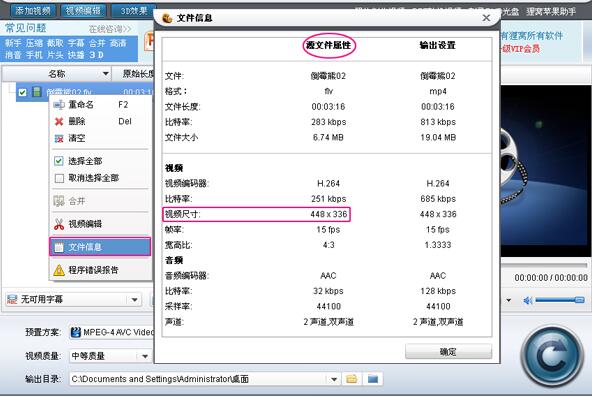Open the 名称 column dropdown arrow
Image resolution: width=592 pixels, height=397 pixels.
tap(106, 74)
